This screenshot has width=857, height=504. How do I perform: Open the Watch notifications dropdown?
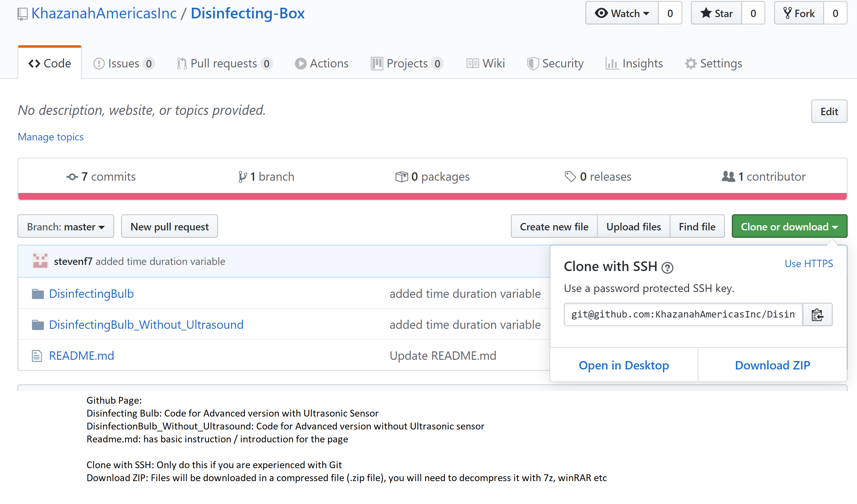tap(622, 13)
